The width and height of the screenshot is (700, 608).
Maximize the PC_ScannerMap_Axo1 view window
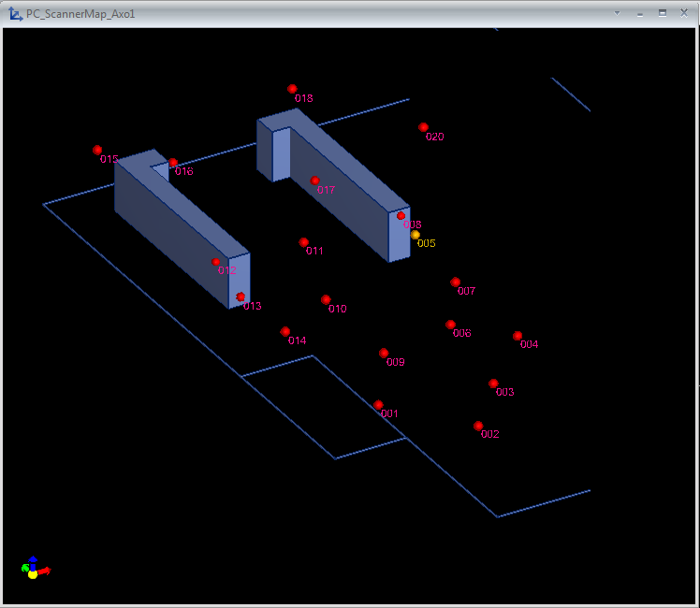[663, 13]
